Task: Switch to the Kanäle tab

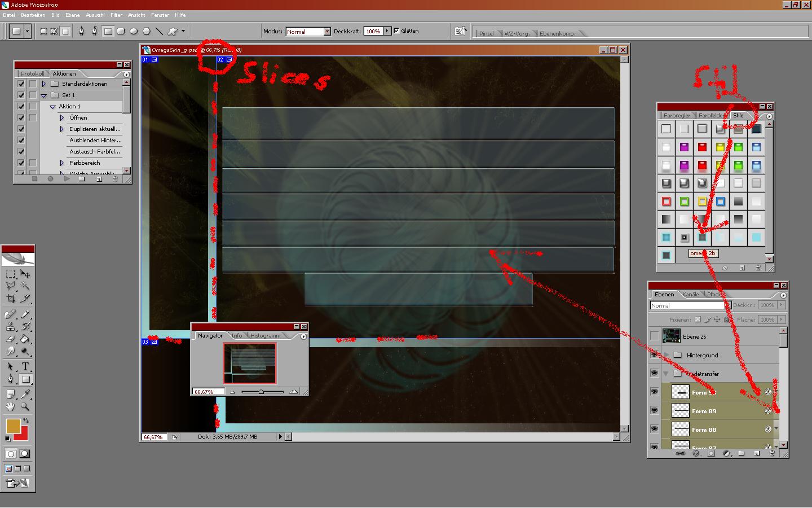Action: [690, 294]
